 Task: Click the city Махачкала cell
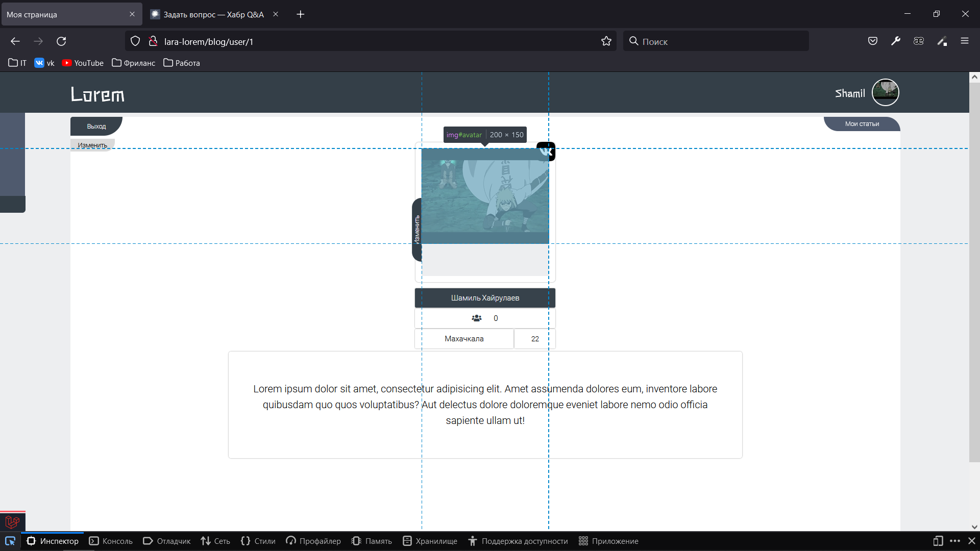tap(464, 339)
